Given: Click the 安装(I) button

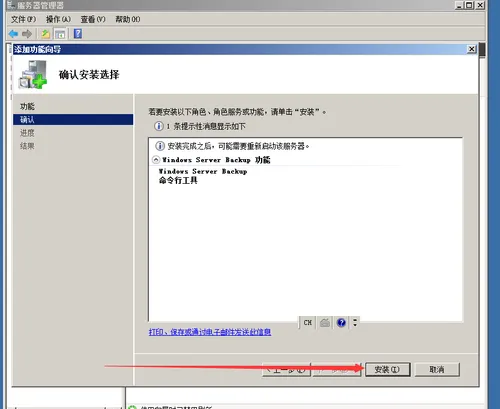Looking at the screenshot, I should 387,369.
